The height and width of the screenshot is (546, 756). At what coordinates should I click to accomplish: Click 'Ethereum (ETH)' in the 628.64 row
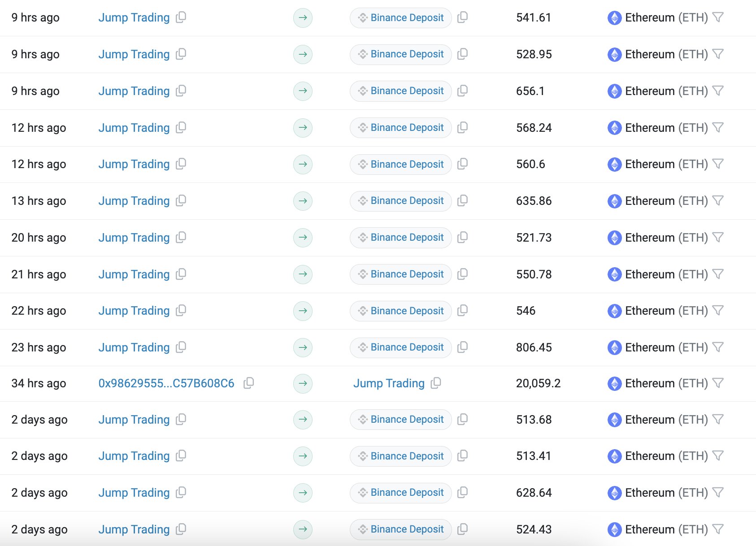tap(667, 493)
